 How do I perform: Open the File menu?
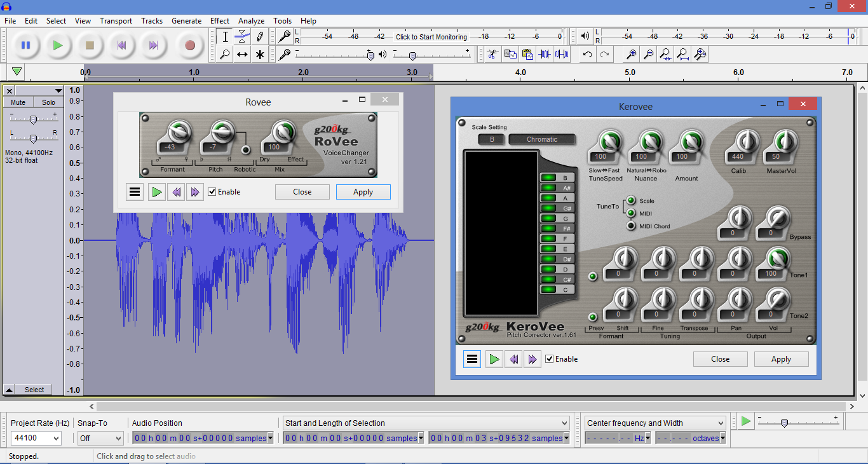(x=10, y=21)
